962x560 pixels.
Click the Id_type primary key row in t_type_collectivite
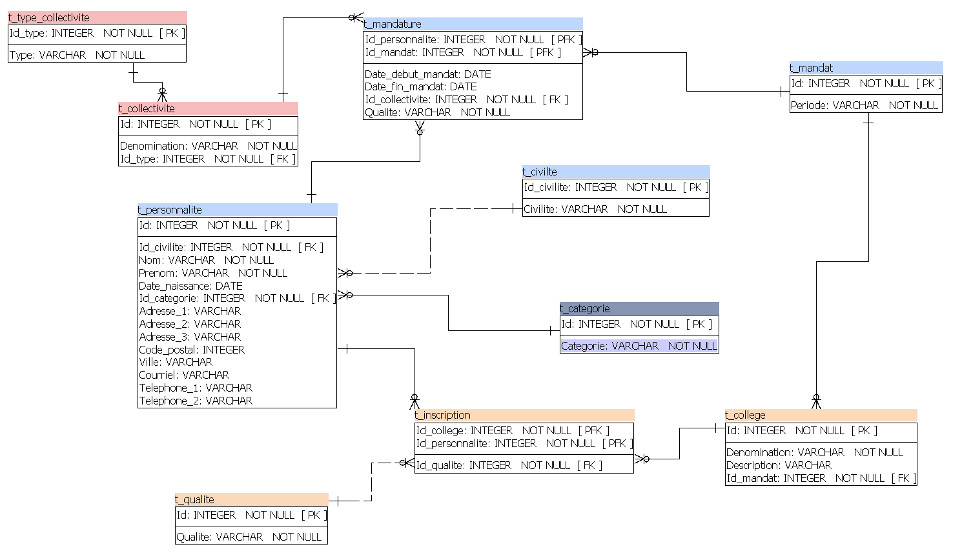point(97,33)
